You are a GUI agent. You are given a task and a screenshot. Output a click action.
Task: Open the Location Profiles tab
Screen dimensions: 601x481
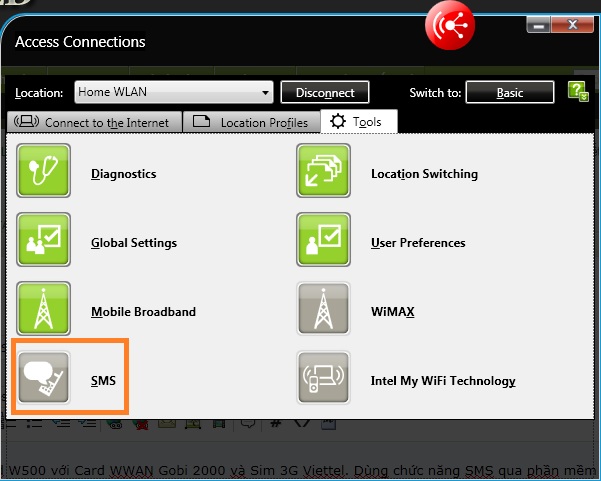click(253, 122)
